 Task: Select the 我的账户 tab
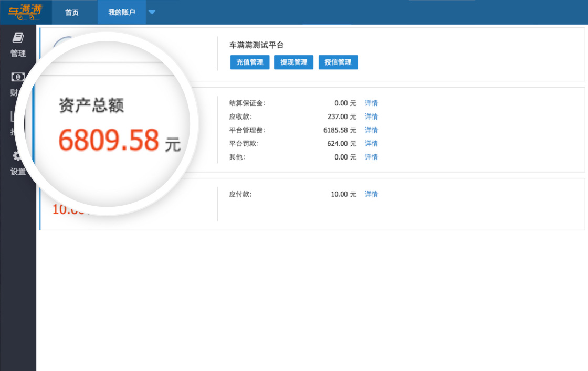[x=121, y=13]
